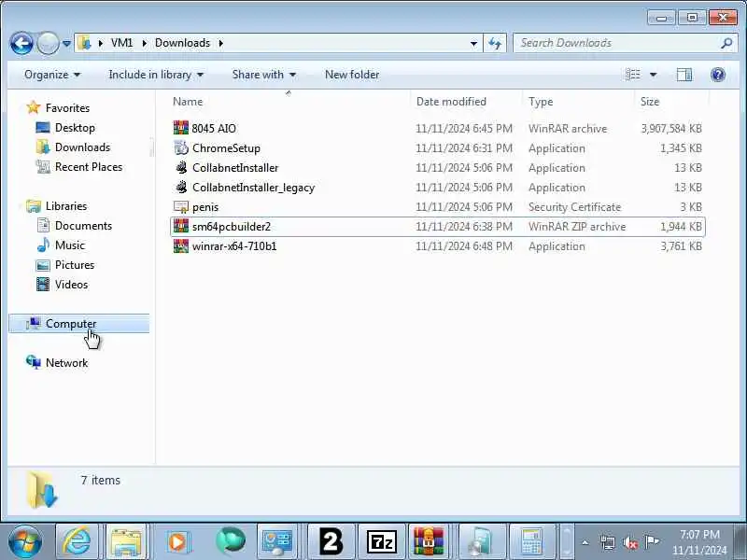Select Downloads in the address breadcrumb
This screenshot has width=747, height=560.
tap(182, 43)
